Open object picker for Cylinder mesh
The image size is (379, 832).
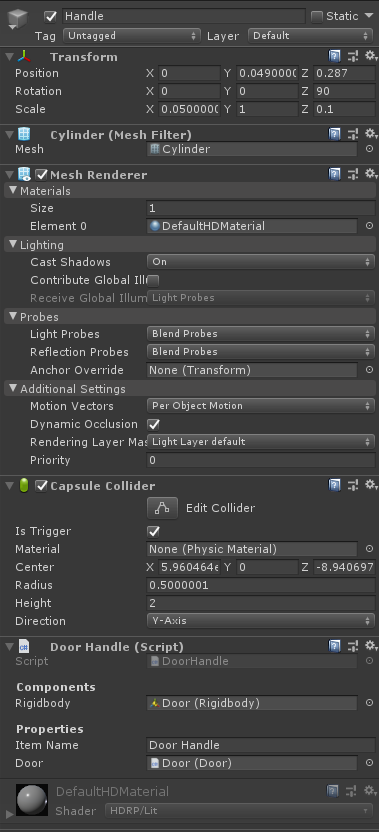(369, 149)
